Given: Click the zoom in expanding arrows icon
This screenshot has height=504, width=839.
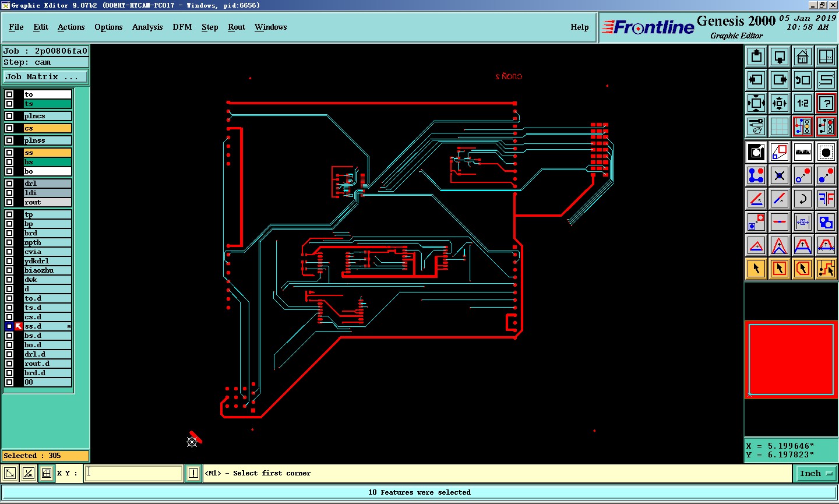Looking at the screenshot, I should [x=756, y=103].
